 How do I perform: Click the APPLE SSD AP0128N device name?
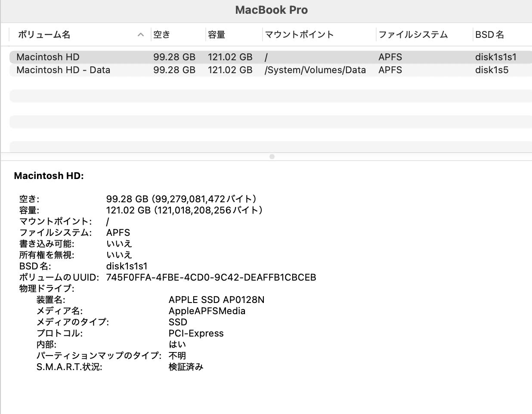pyautogui.click(x=217, y=300)
